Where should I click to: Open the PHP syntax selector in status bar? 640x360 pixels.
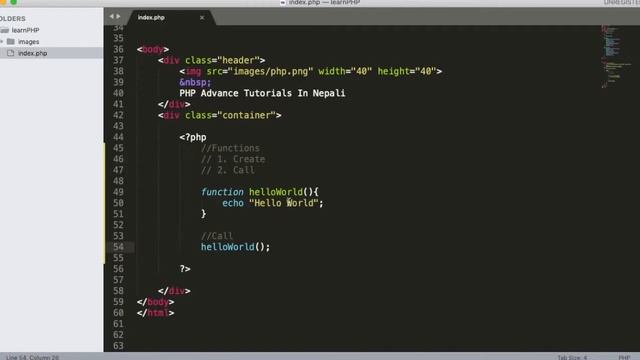[x=624, y=357]
